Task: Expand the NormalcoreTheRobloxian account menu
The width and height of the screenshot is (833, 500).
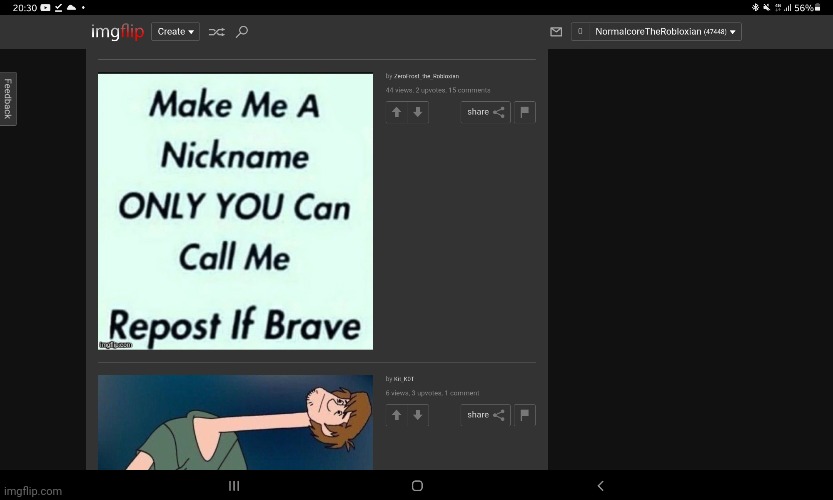Action: tap(665, 31)
